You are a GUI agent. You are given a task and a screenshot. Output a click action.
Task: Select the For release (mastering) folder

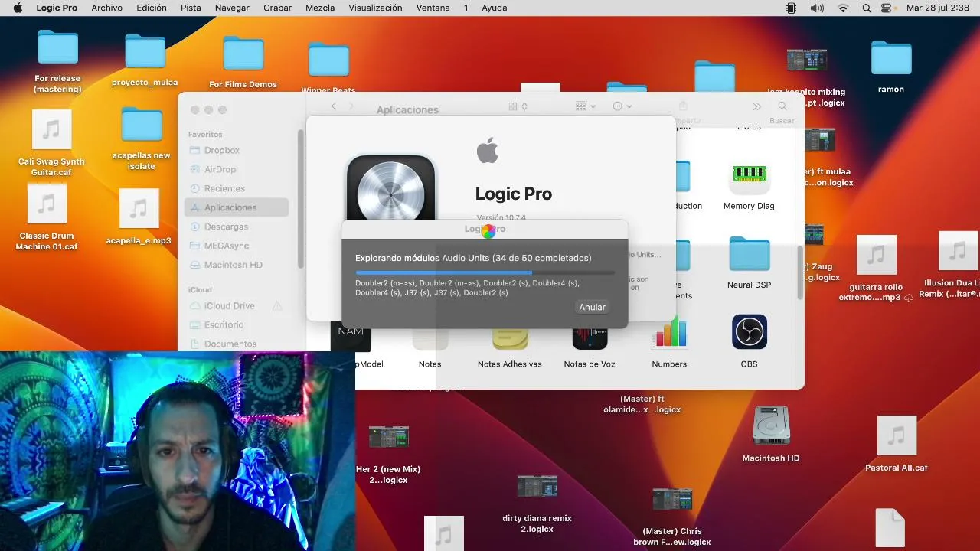pyautogui.click(x=57, y=47)
